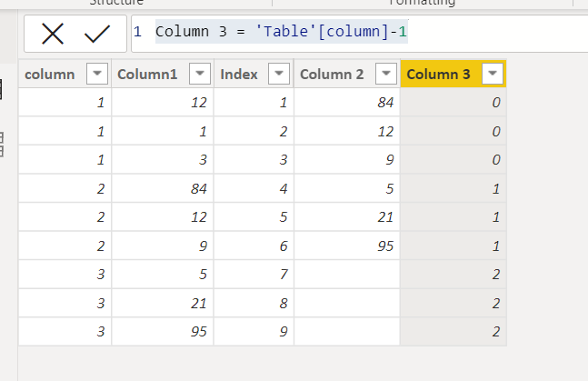
Task: Click Column 2 cell showing 21
Action: [x=347, y=217]
